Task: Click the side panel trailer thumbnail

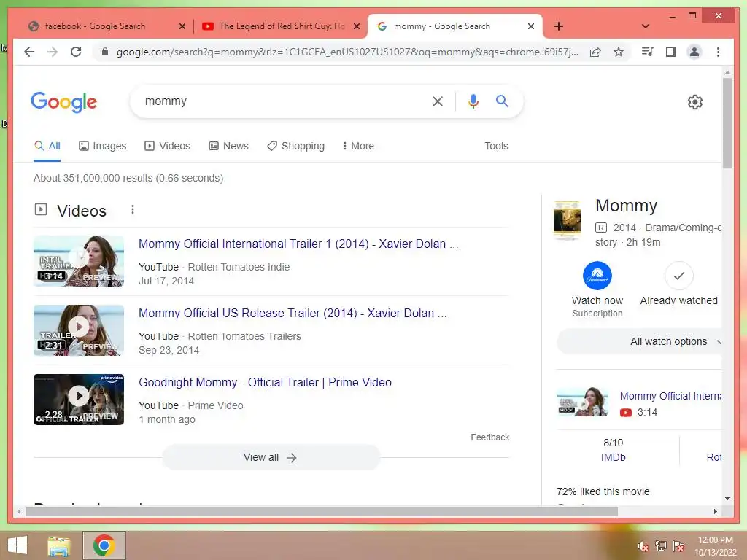Action: click(583, 402)
